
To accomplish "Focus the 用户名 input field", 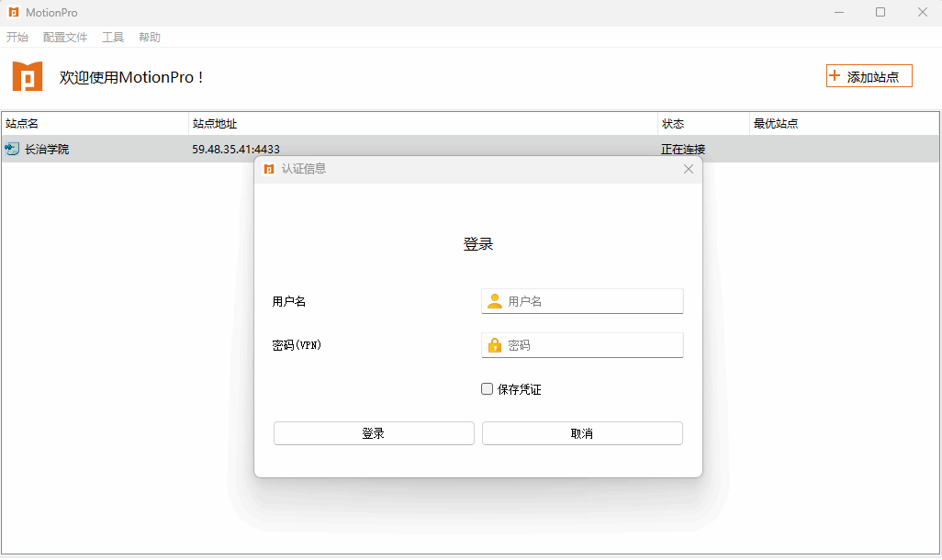I will 592,301.
